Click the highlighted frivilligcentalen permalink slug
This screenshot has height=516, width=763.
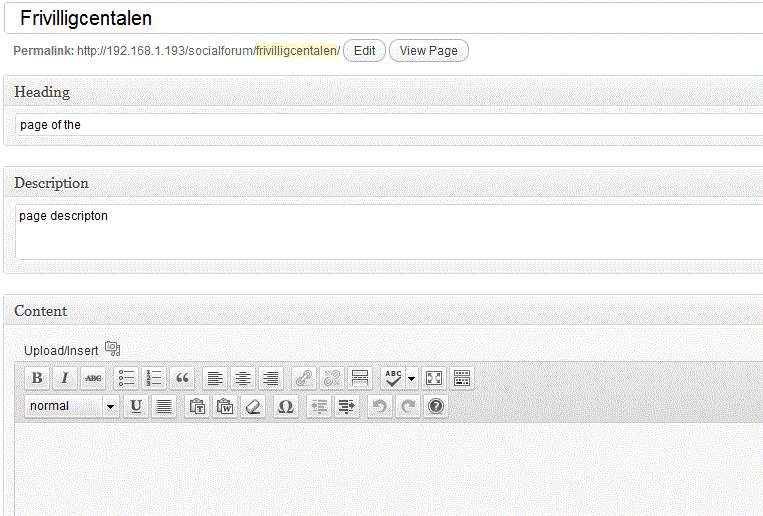pos(297,51)
